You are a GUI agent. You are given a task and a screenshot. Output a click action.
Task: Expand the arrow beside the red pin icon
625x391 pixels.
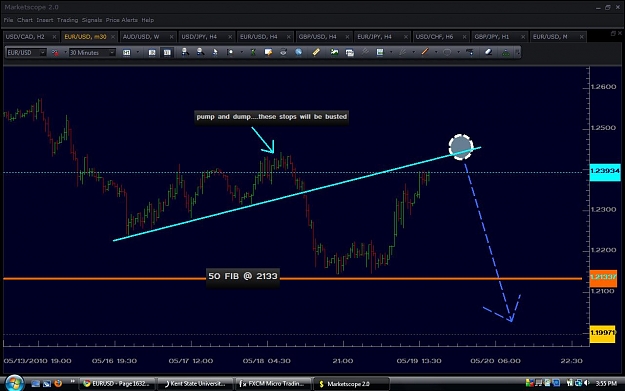click(x=65, y=53)
